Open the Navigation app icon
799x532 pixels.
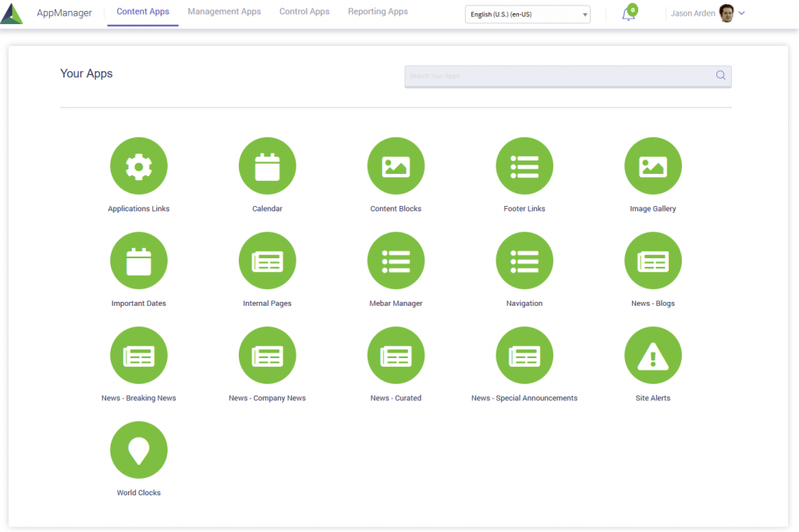point(524,261)
